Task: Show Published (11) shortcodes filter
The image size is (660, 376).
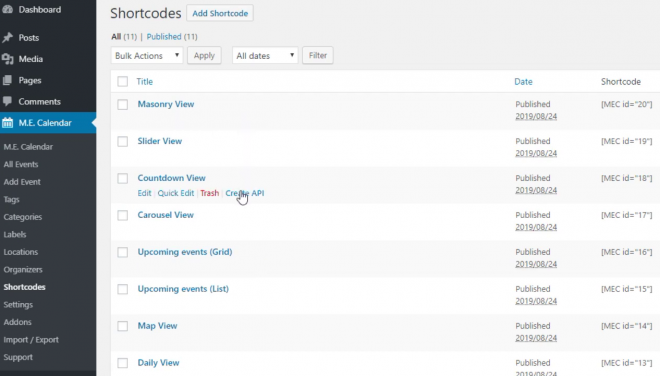Action: (172, 37)
